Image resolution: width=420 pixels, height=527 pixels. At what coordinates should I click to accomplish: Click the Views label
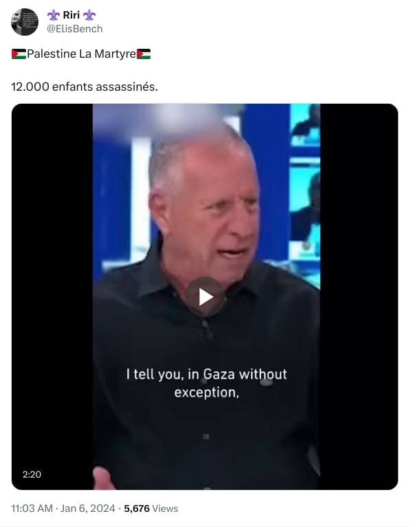click(165, 508)
